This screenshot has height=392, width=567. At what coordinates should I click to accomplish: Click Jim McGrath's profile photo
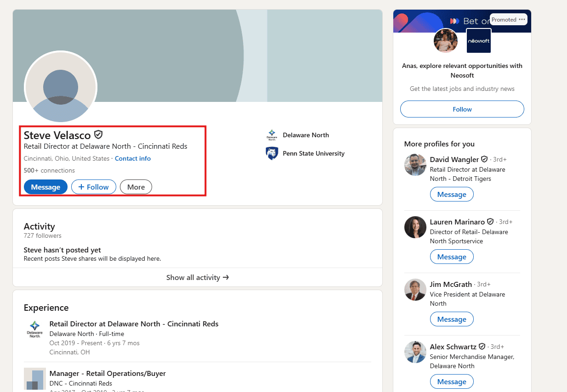click(x=415, y=290)
